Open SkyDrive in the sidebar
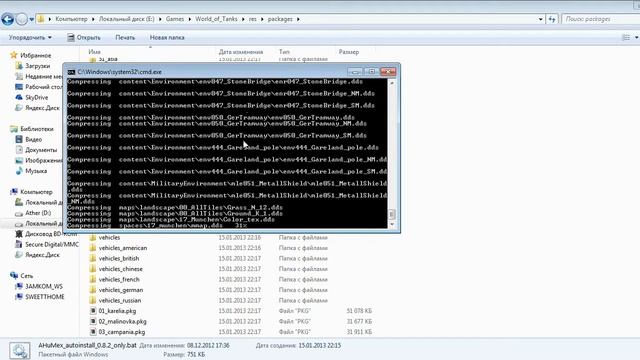Image resolution: width=640 pixels, height=360 pixels. [x=37, y=98]
